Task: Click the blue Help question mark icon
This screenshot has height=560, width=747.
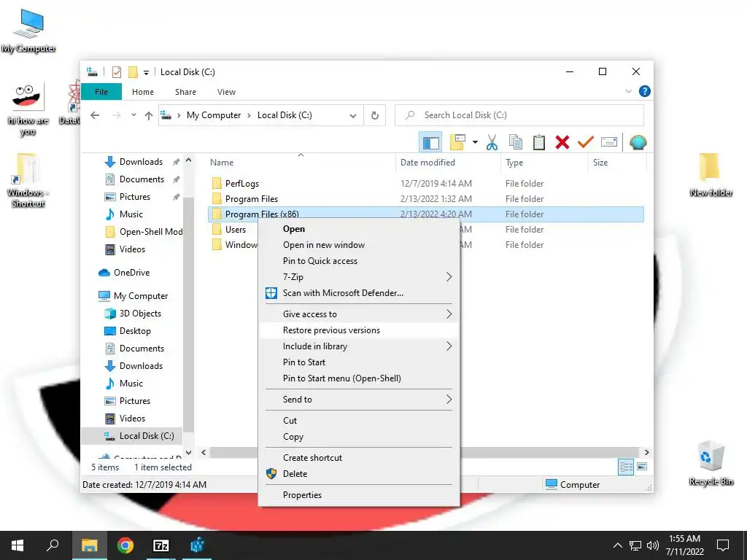Action: pos(644,91)
